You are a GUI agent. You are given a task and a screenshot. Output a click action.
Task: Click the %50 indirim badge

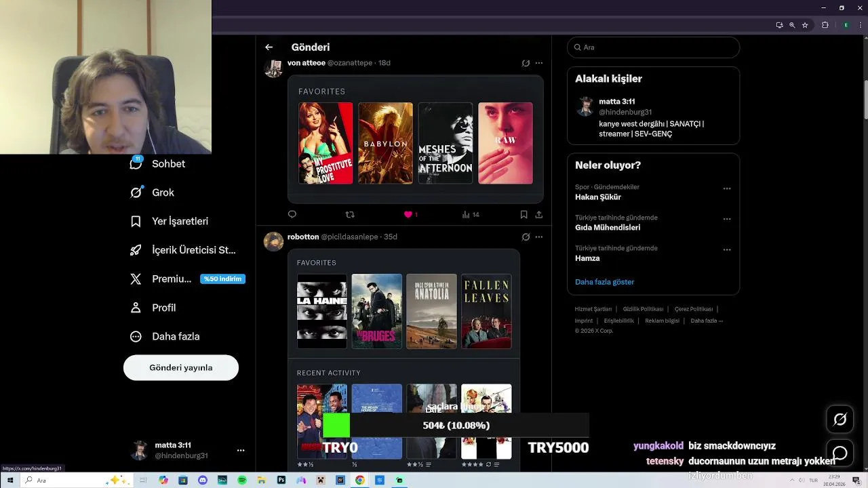coord(222,279)
